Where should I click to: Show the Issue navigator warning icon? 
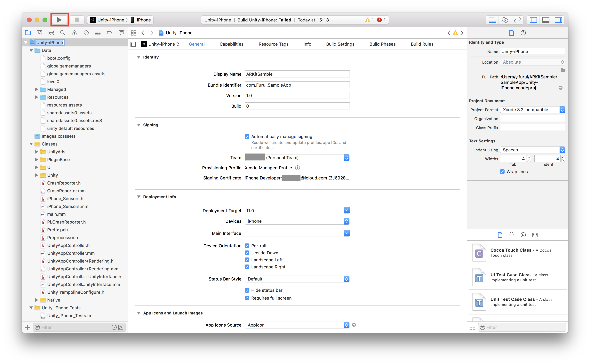74,33
